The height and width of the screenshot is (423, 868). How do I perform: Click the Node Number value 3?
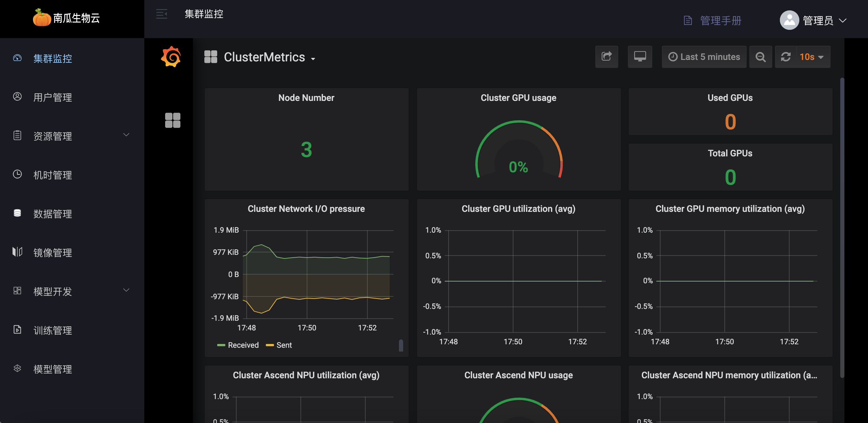point(306,150)
